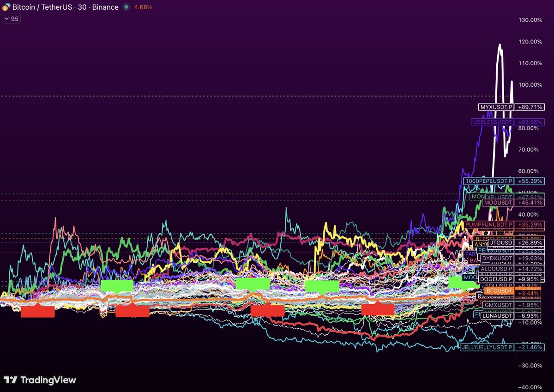Click the Bitcoin/Tether coin pair icon
554x392 pixels.
point(6,7)
